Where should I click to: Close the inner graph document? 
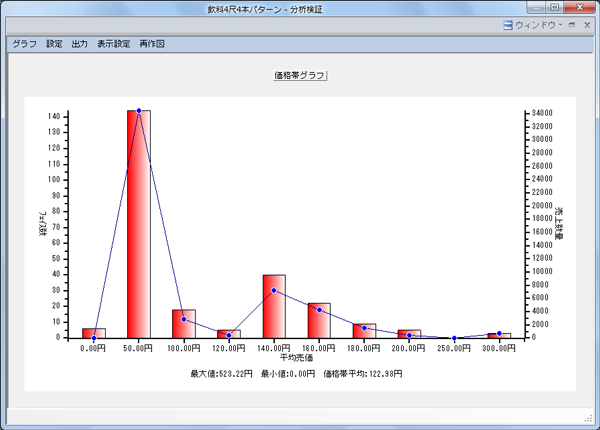click(585, 25)
